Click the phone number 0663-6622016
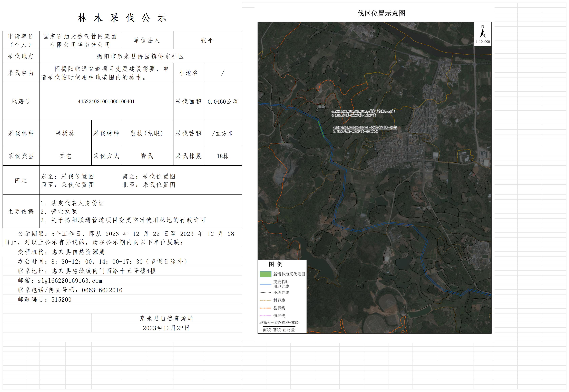Screen dimensions: 569x392 [102, 290]
